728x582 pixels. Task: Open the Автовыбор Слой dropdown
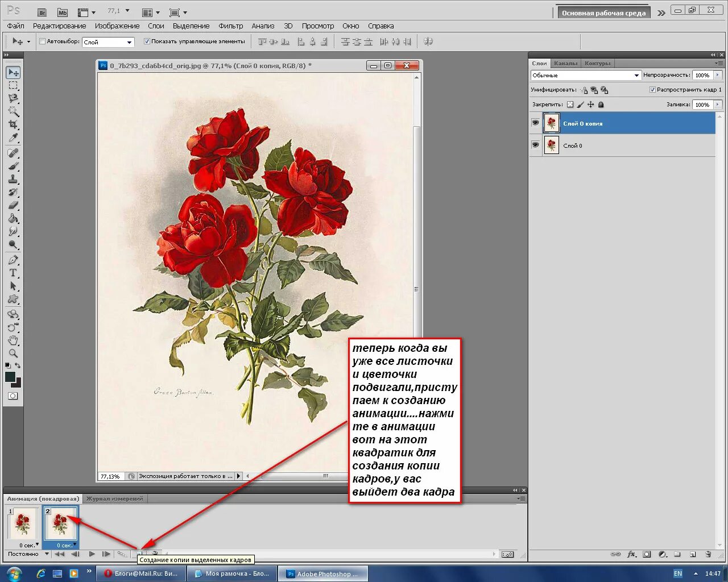[108, 42]
